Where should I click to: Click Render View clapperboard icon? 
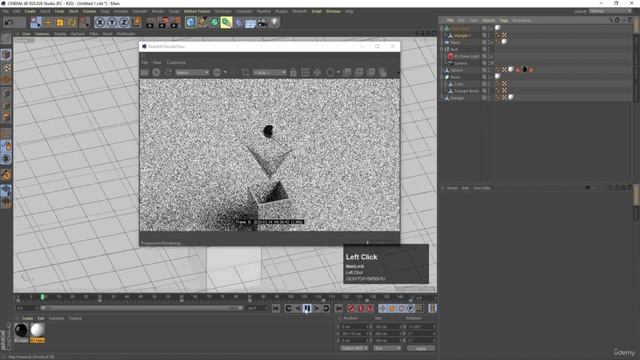point(150,22)
